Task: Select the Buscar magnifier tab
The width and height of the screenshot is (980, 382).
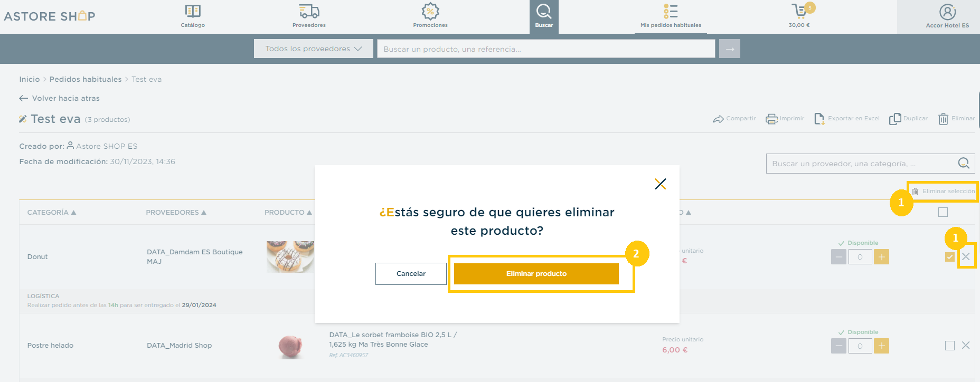Action: [x=544, y=16]
